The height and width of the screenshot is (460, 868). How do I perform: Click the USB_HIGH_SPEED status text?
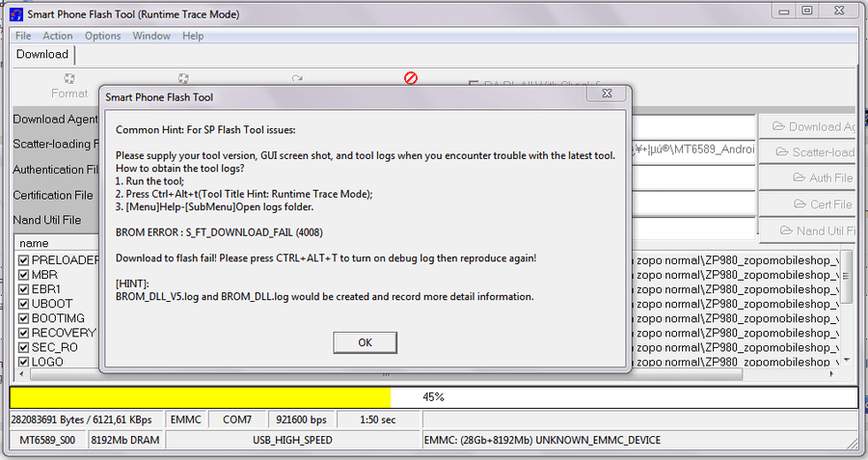pyautogui.click(x=292, y=440)
